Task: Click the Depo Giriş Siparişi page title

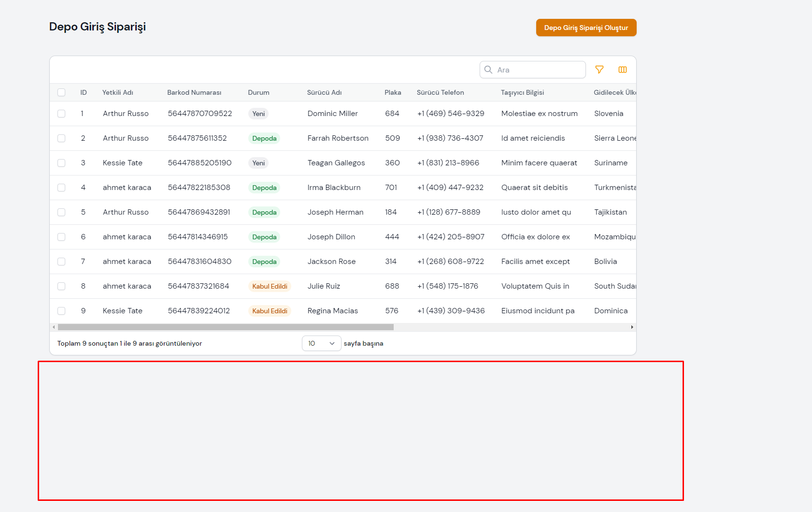Action: (98, 27)
